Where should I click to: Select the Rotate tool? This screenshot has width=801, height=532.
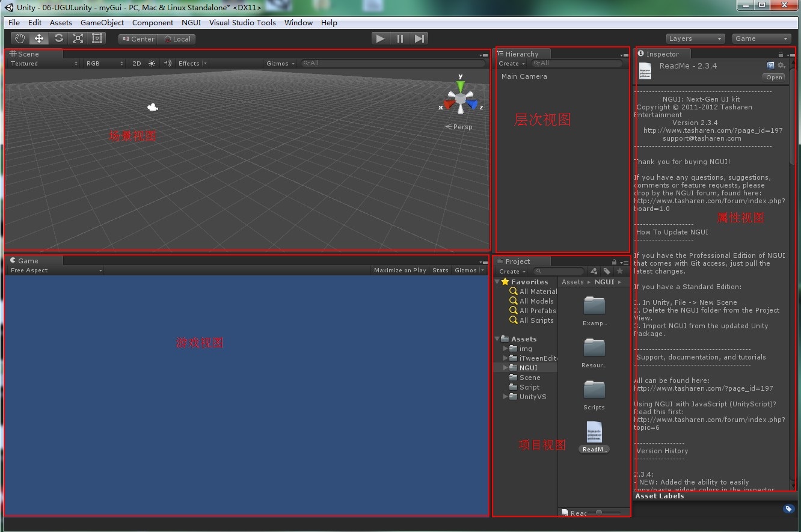[58, 38]
